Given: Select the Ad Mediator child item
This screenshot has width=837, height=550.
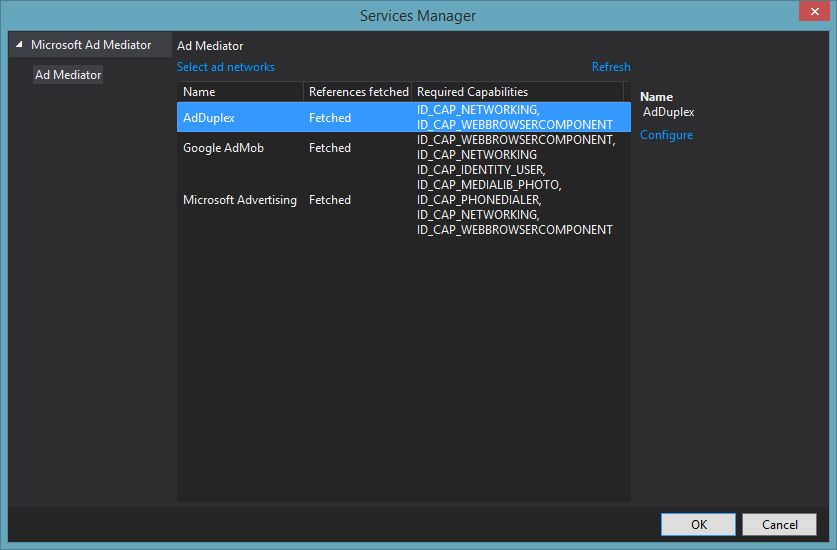Looking at the screenshot, I should pos(68,75).
